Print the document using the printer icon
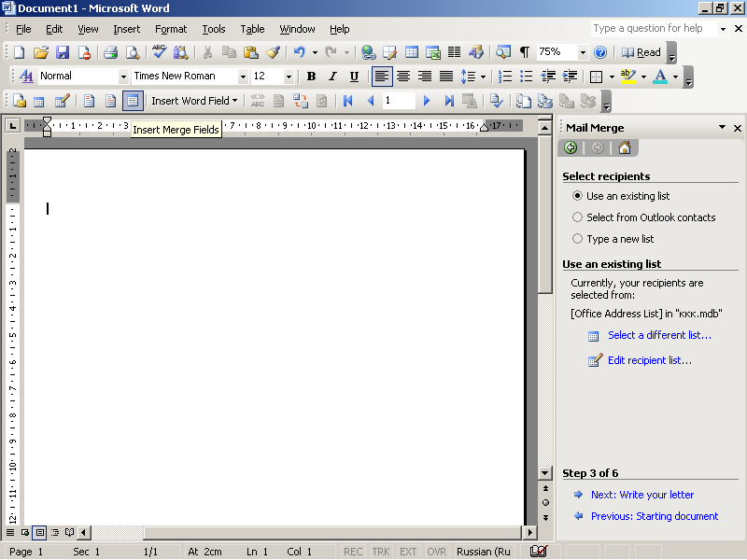The width and height of the screenshot is (747, 560). click(110, 52)
